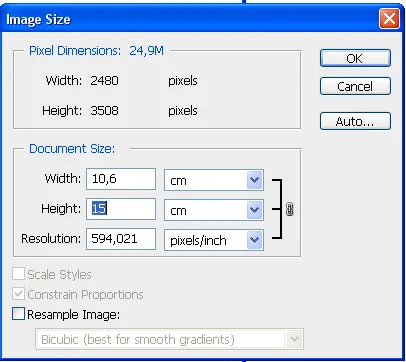Click the Pixel Dimensions 24,9M label
This screenshot has width=406, height=362.
pyautogui.click(x=96, y=51)
